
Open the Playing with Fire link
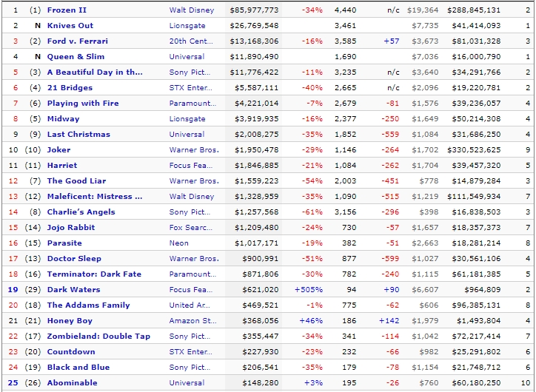(x=83, y=103)
